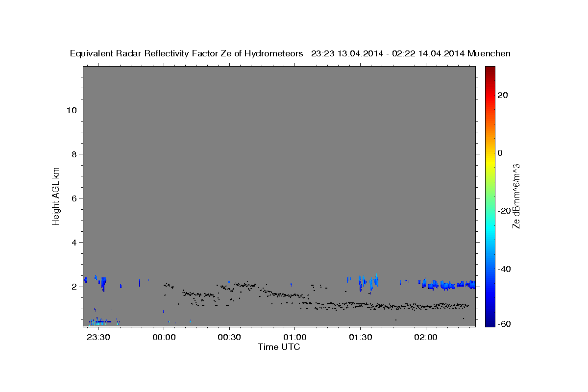Screen dimensions: 588x392
Task: Click the 01:30 time tick label
Action: (x=360, y=338)
